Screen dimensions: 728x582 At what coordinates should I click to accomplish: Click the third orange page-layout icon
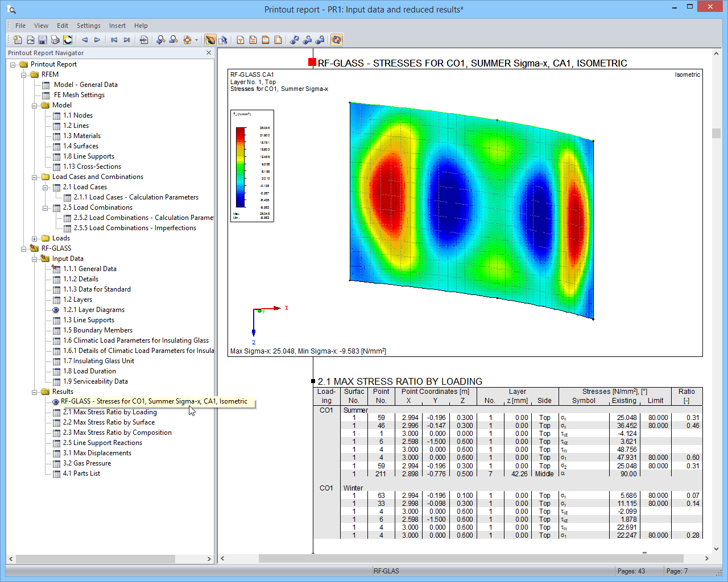tap(266, 40)
